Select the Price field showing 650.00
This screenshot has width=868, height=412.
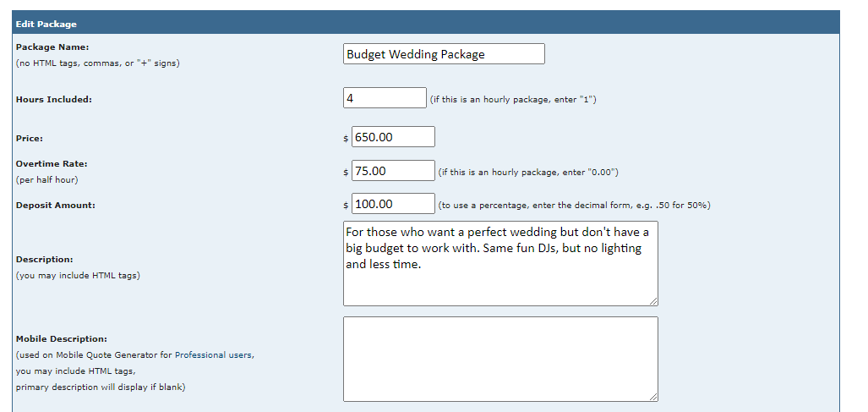(x=393, y=137)
